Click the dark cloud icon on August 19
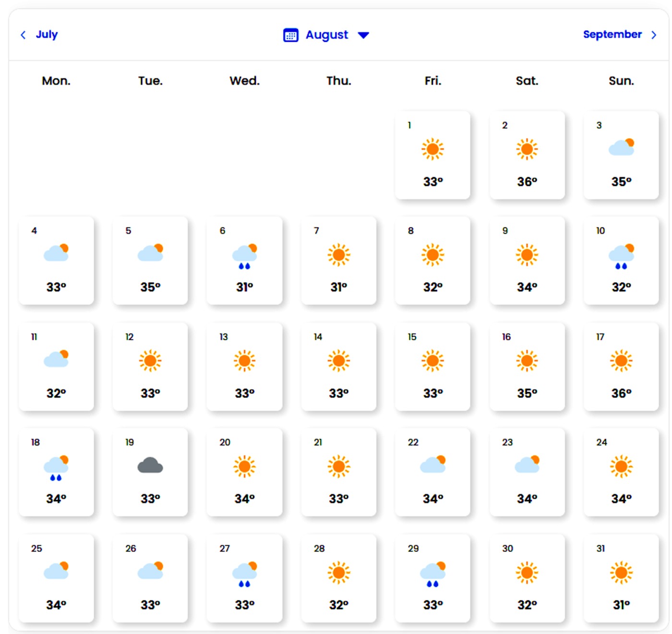 pos(150,466)
